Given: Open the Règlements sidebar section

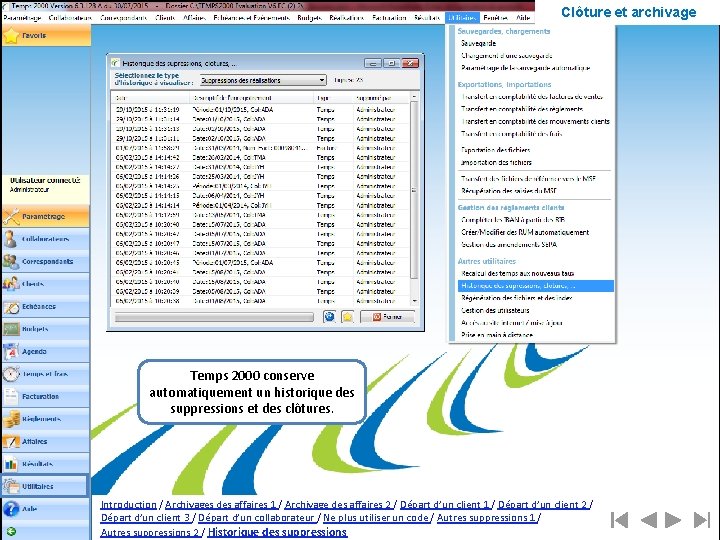Looking at the screenshot, I should (45, 419).
